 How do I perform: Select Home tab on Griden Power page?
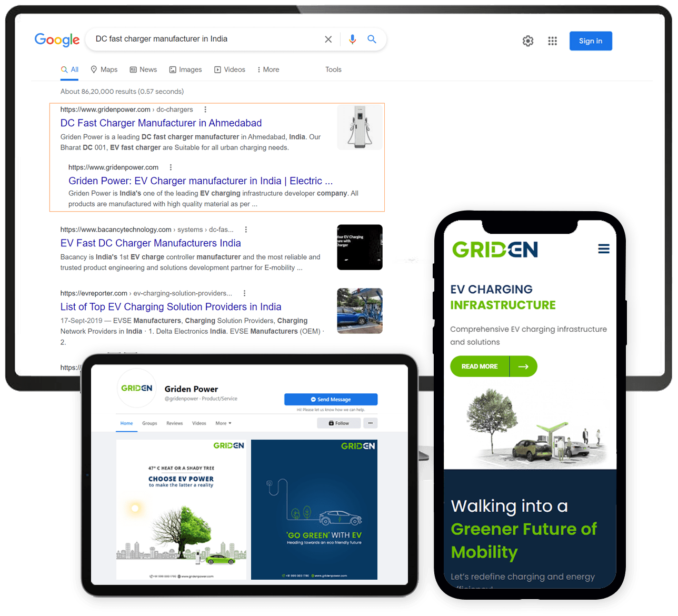tap(126, 423)
